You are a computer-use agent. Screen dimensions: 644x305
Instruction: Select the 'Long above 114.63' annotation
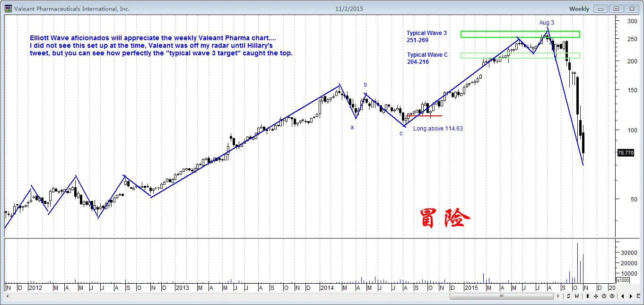click(438, 128)
